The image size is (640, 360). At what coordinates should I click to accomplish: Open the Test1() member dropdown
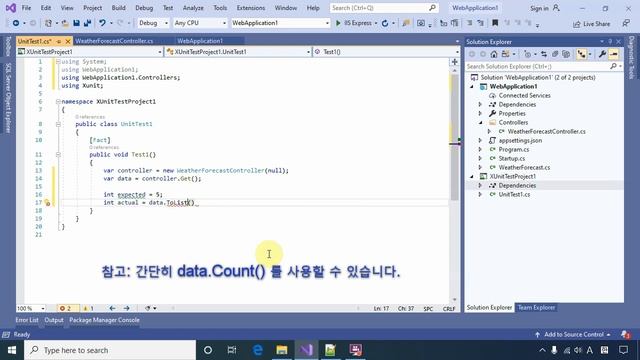pos(387,52)
